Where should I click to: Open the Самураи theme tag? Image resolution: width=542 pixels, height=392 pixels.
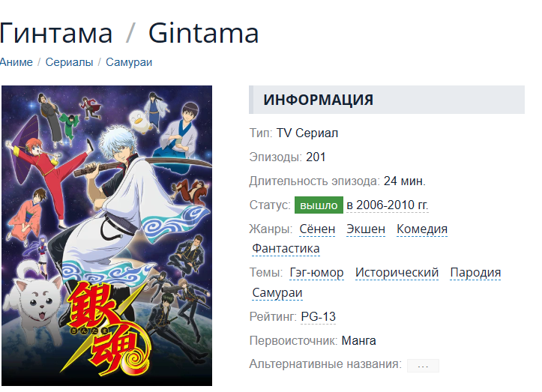[277, 293]
